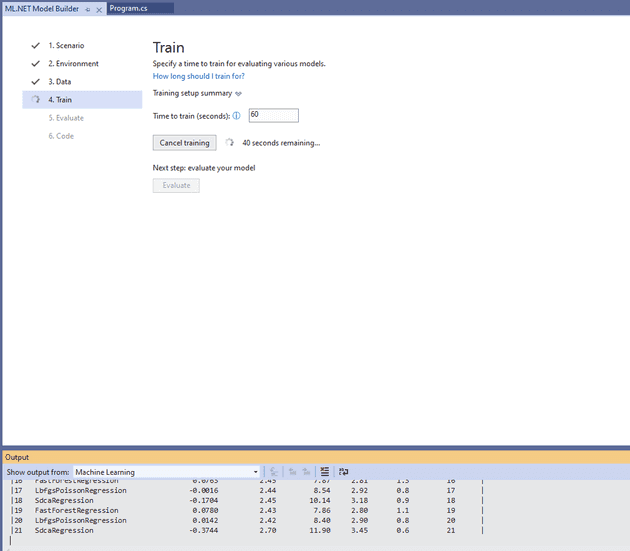Viewport: 630px width, 551px height.
Task: Focus the Time to train seconds field
Action: coord(274,115)
